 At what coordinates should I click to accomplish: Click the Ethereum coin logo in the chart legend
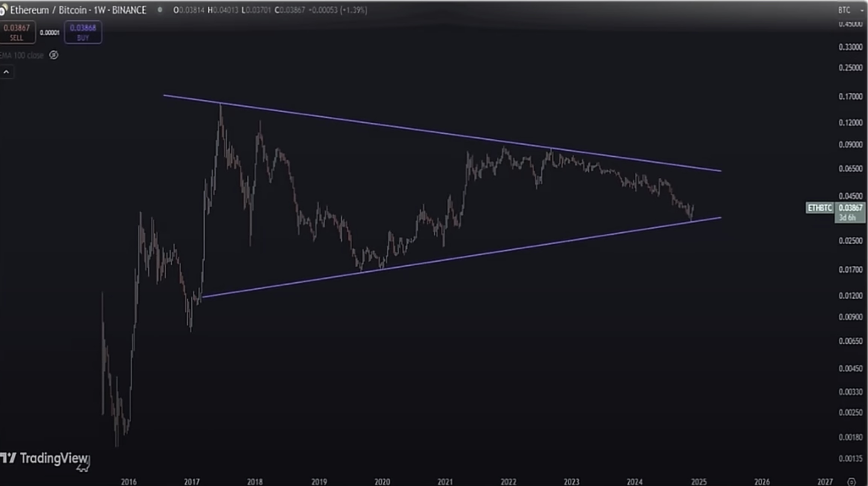[x=3, y=10]
